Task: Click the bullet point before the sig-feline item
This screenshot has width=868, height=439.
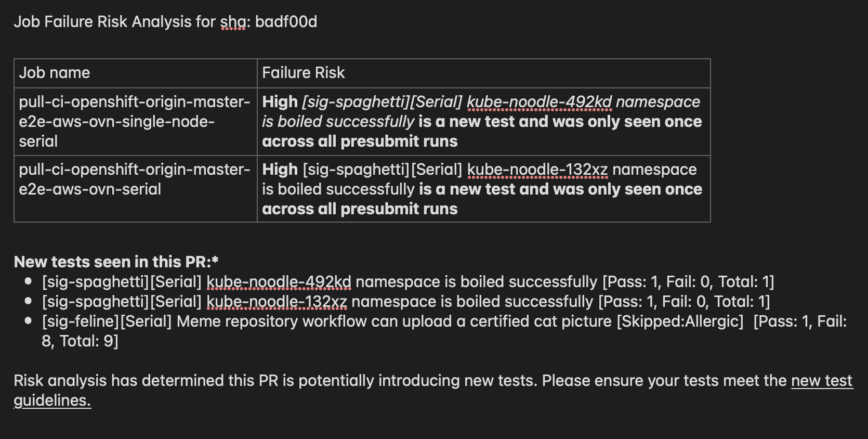Action: point(29,321)
